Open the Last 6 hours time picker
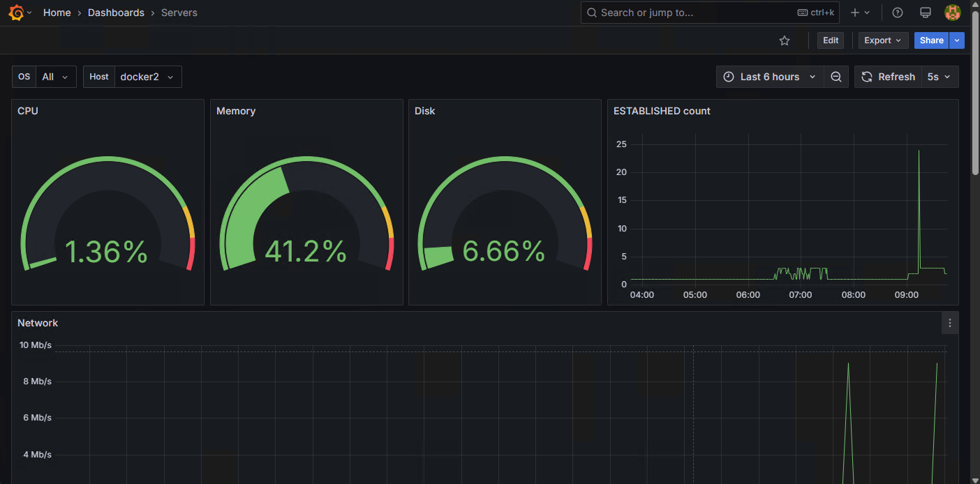Image resolution: width=980 pixels, height=484 pixels. (x=770, y=77)
